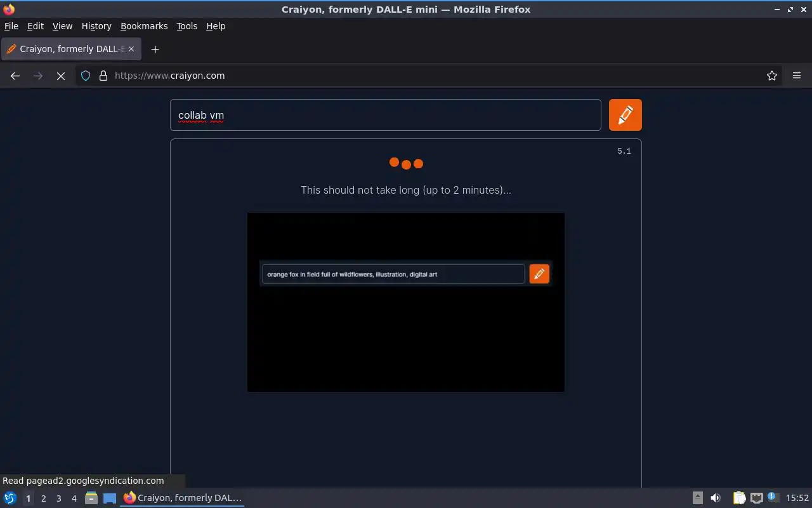The height and width of the screenshot is (508, 812).
Task: Open the Help menu
Action: (216, 26)
